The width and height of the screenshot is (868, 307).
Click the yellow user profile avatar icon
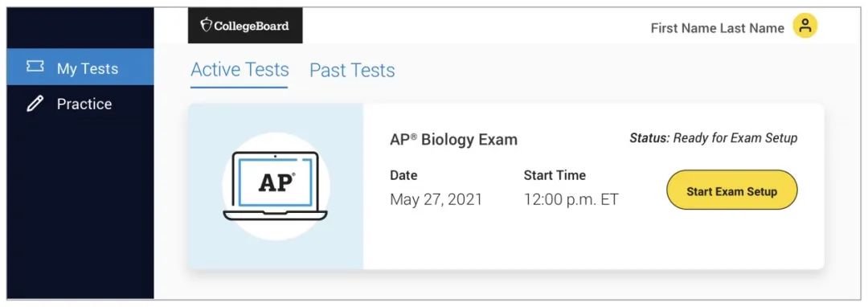[x=805, y=26]
